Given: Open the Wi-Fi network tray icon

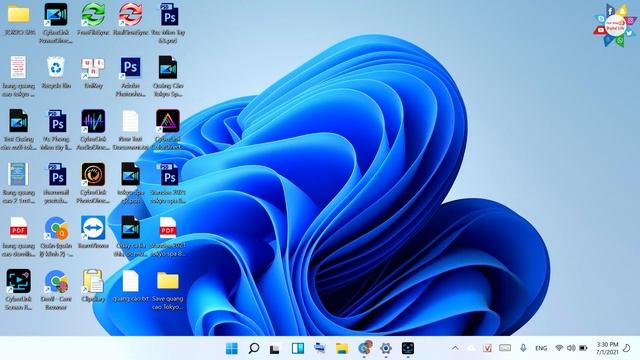Looking at the screenshot, I should pos(559,348).
